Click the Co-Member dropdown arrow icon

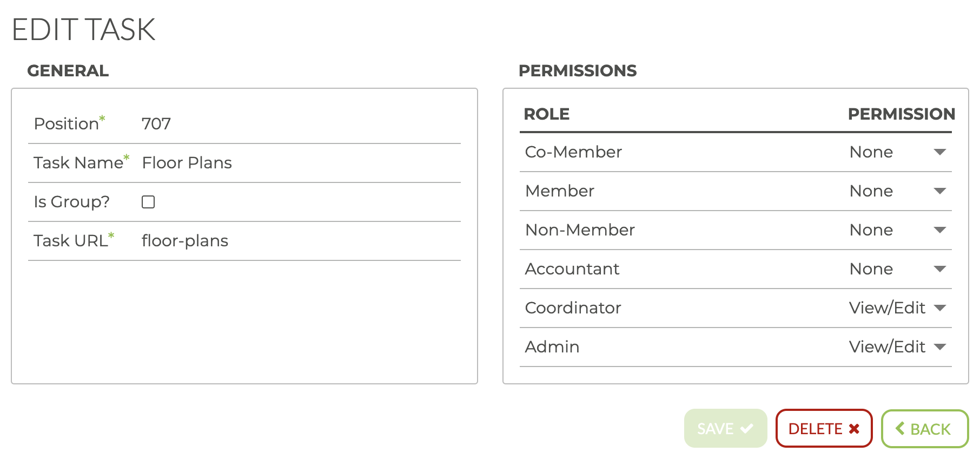point(940,152)
